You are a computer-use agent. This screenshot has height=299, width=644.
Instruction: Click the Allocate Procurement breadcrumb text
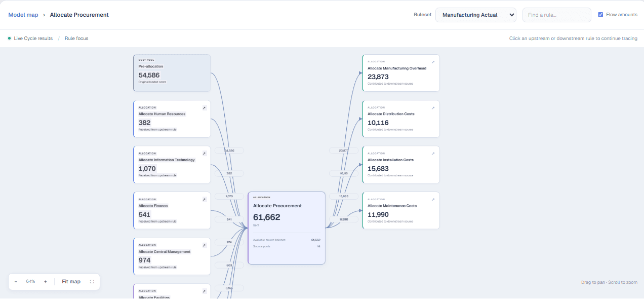tap(79, 15)
